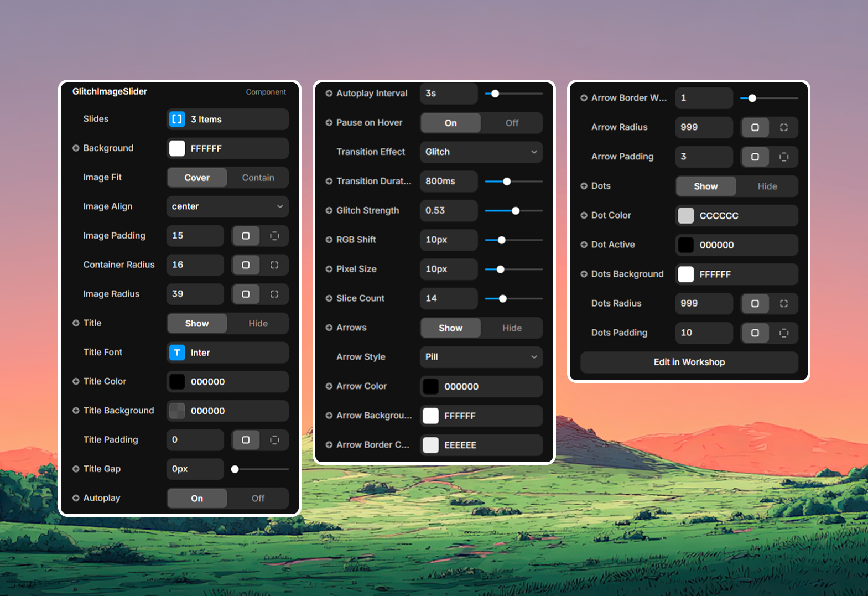Expand the Arrow Style Pill dropdown
The height and width of the screenshot is (596, 868).
point(481,357)
